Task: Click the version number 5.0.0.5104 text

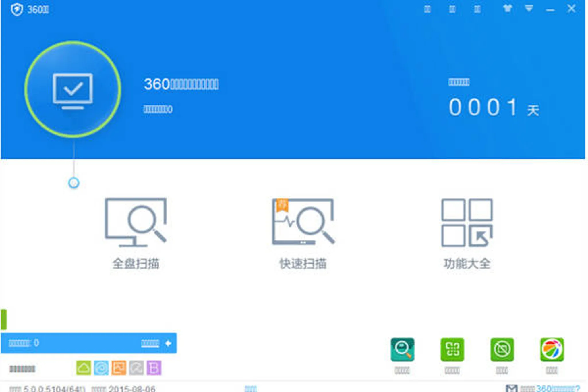Action: [55, 389]
